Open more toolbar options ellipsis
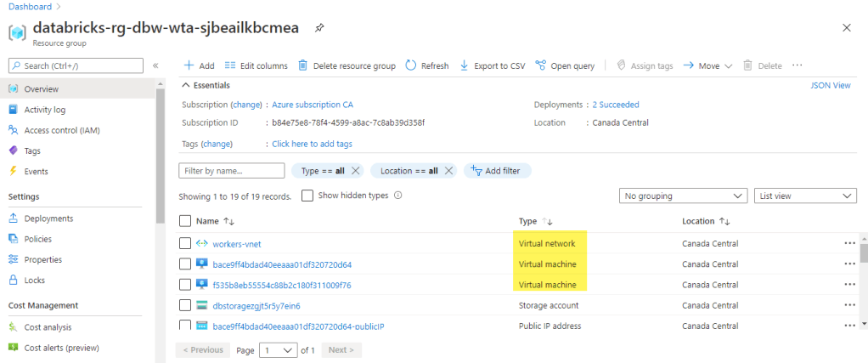Viewport: 868px width, 363px height. [797, 65]
